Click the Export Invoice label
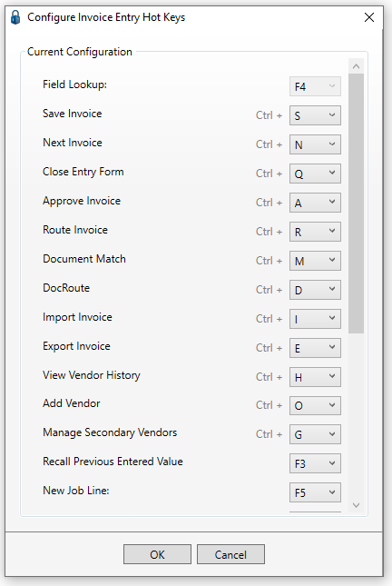The image size is (392, 586). click(x=76, y=346)
